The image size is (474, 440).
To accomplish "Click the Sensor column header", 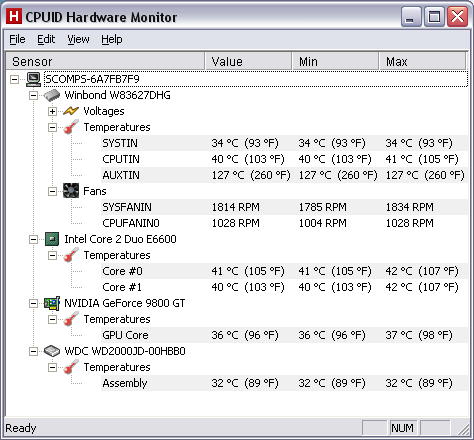I will (105, 61).
